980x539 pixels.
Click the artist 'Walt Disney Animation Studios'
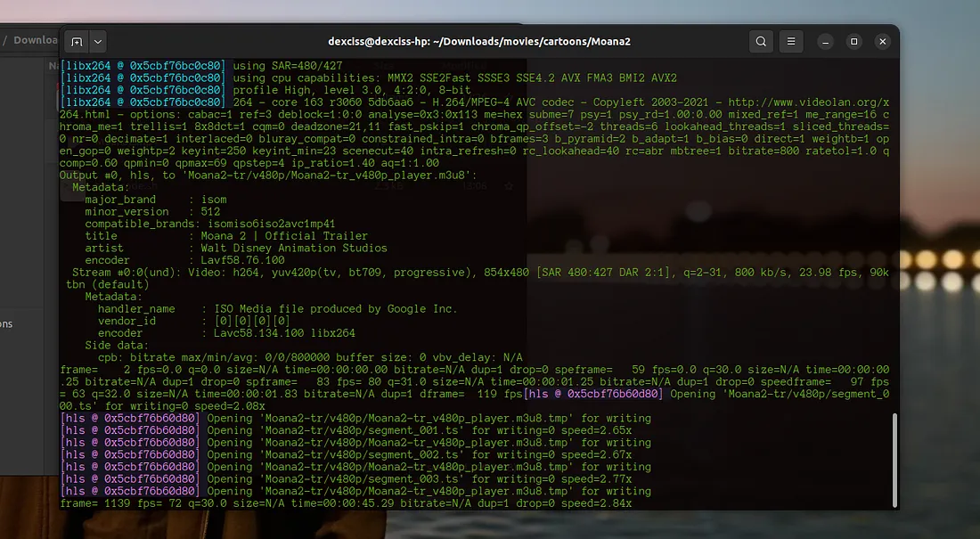coord(294,249)
